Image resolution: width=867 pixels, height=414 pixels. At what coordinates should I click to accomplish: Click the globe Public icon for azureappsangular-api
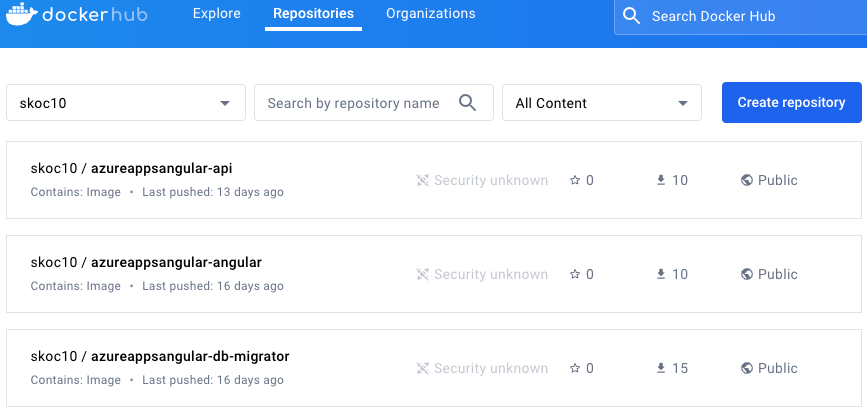[746, 181]
